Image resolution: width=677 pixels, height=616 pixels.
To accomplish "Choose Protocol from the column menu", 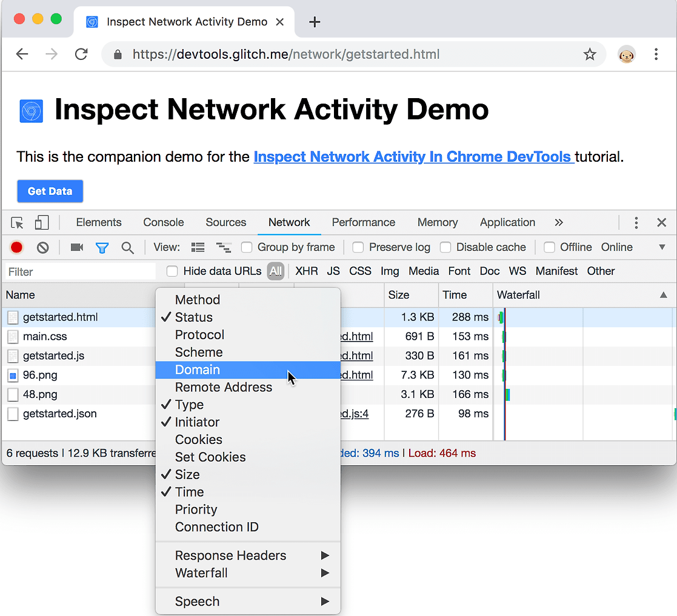I will [x=248, y=335].
